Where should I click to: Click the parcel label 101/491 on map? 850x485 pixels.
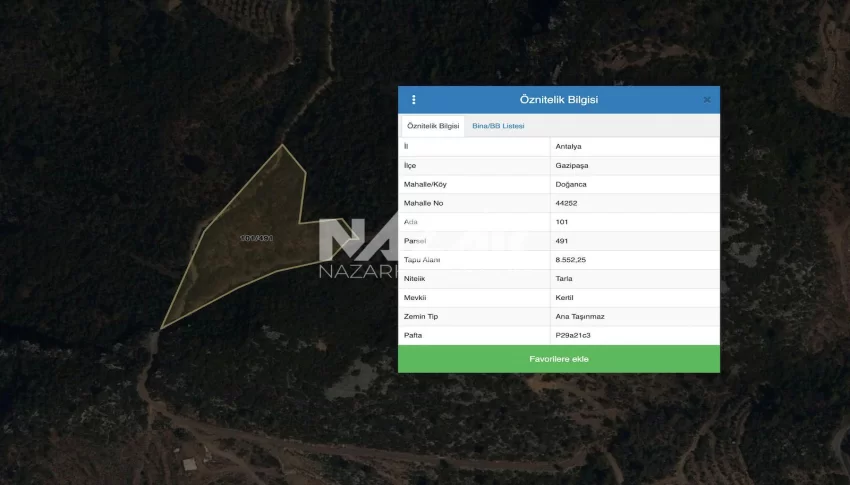[x=256, y=238]
